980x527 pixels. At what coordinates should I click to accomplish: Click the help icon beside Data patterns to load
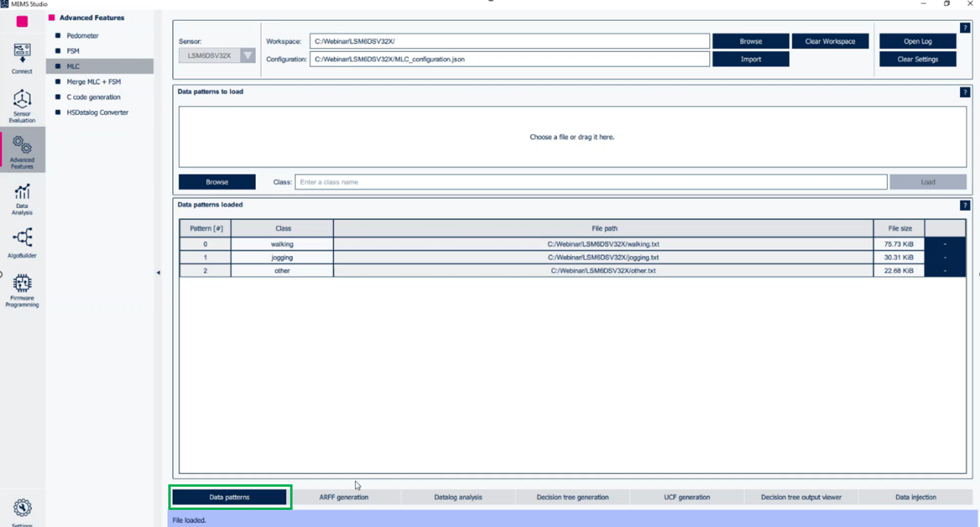coord(965,92)
